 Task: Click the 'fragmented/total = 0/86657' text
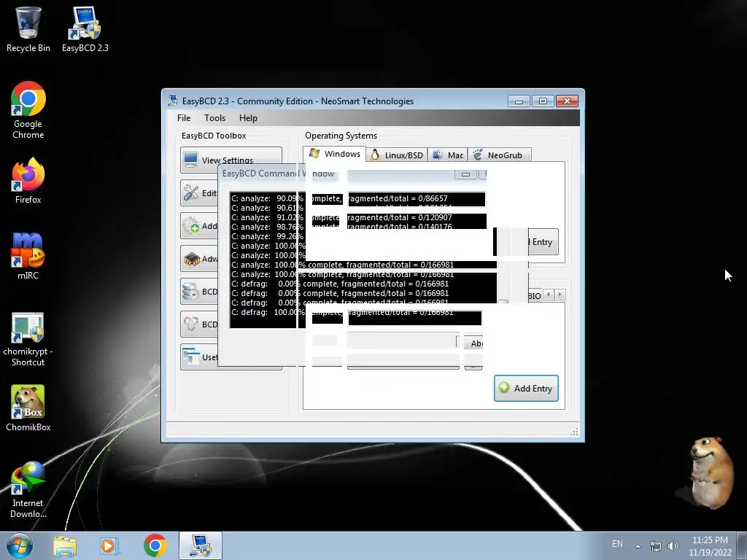click(x=397, y=198)
